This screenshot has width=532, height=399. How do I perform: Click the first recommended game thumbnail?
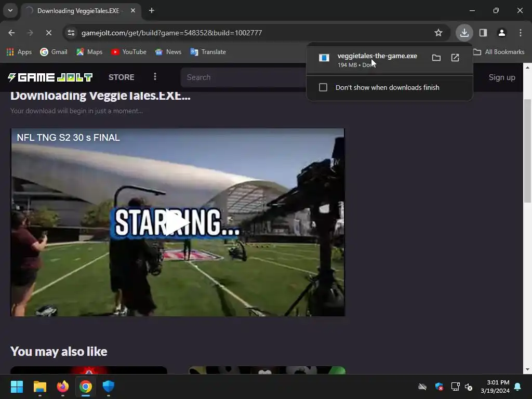(x=88, y=370)
